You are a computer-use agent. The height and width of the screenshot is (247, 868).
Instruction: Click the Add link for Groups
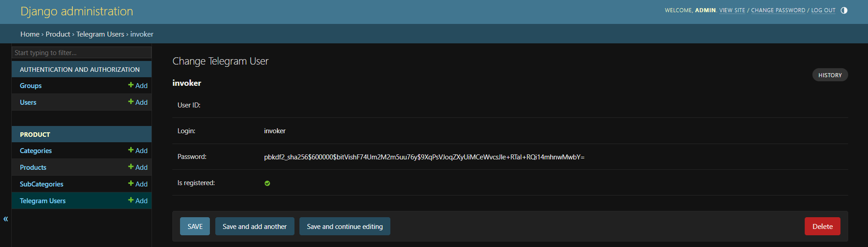point(138,85)
